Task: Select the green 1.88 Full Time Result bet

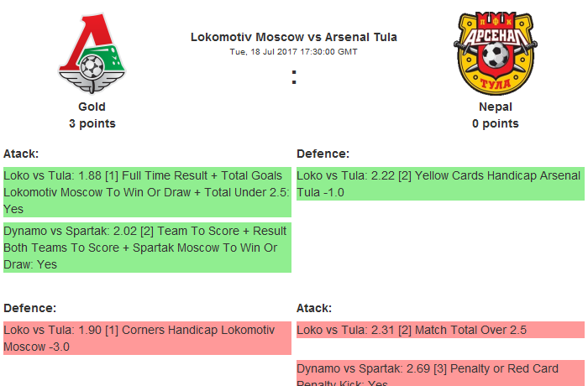Action: click(147, 192)
